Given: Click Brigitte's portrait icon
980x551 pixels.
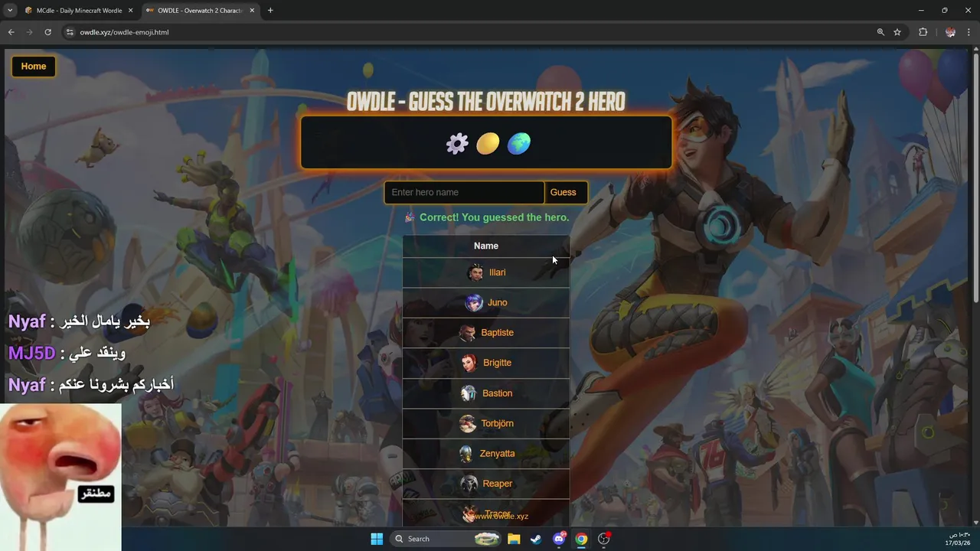Looking at the screenshot, I should [469, 363].
